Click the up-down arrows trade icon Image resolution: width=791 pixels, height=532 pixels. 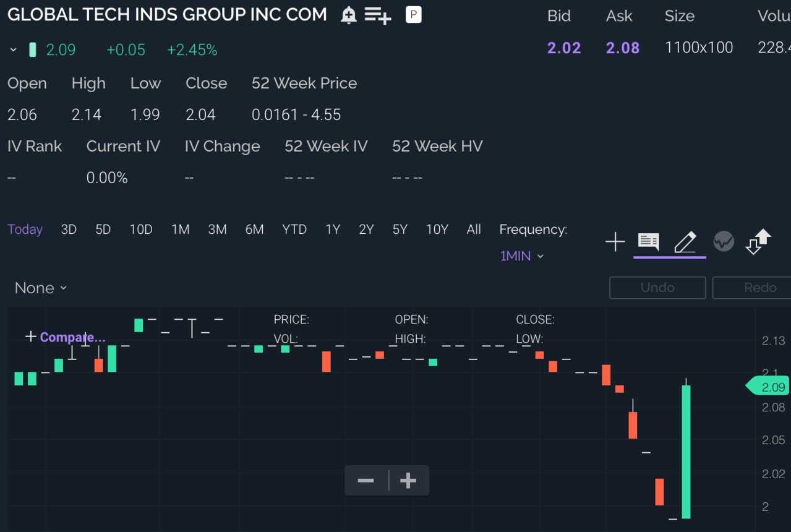tap(759, 241)
